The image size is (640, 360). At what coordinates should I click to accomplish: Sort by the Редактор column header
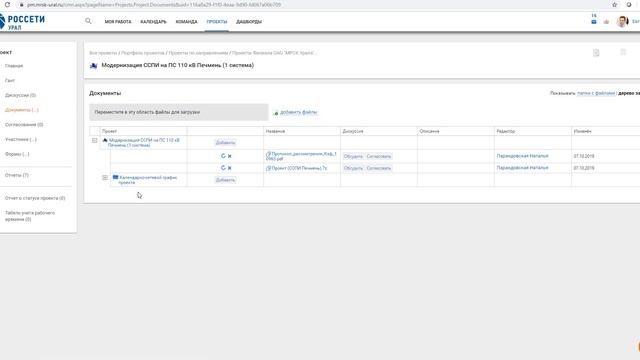tap(506, 131)
